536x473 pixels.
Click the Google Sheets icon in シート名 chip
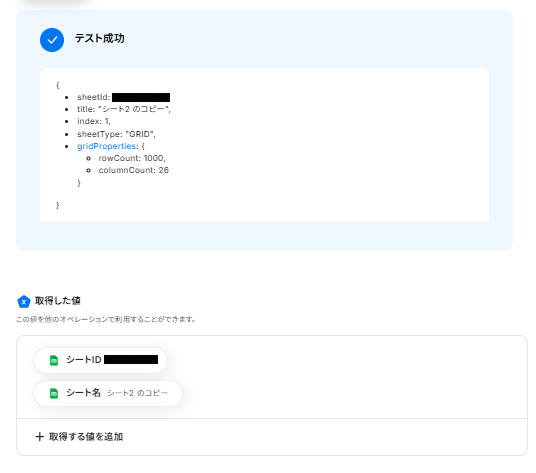pyautogui.click(x=54, y=393)
